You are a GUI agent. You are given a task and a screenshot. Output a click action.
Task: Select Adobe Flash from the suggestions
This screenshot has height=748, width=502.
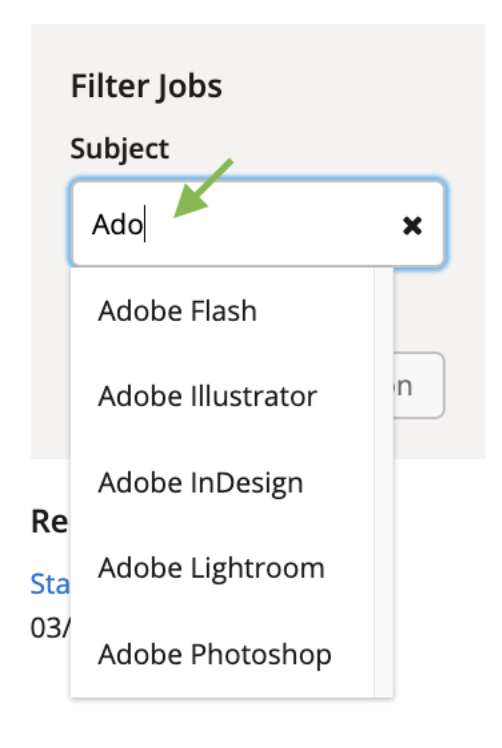(x=177, y=311)
